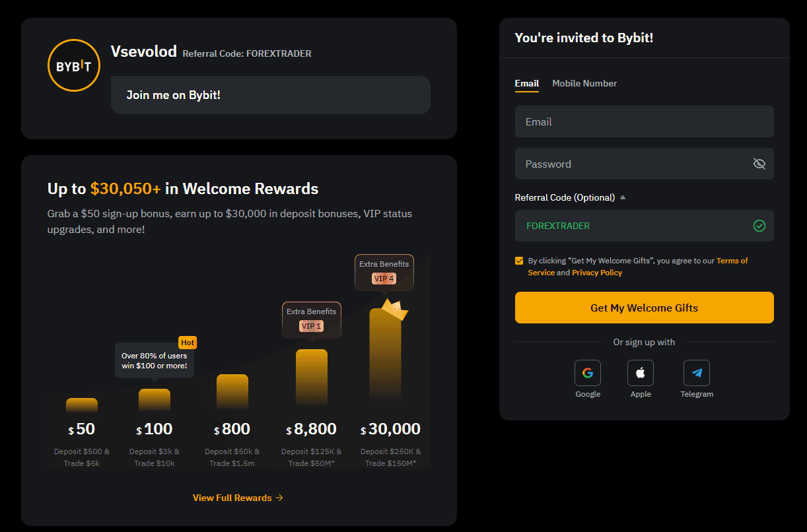807x532 pixels.
Task: Uncheck the terms agreement checkbox
Action: (519, 261)
